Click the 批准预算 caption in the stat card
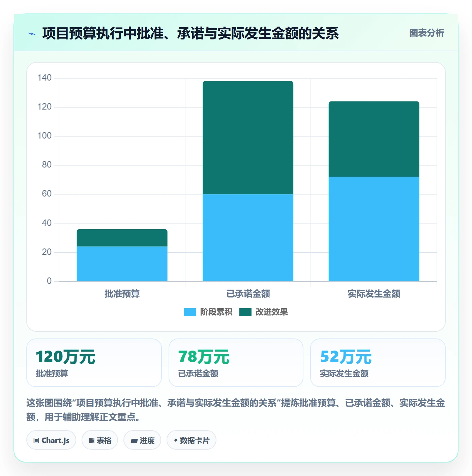This screenshot has width=472, height=476. 52,374
